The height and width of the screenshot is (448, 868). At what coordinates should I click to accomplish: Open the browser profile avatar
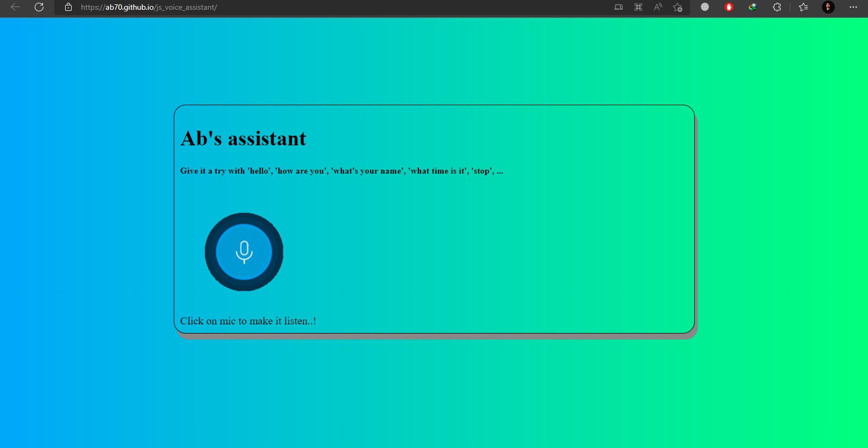tap(828, 7)
